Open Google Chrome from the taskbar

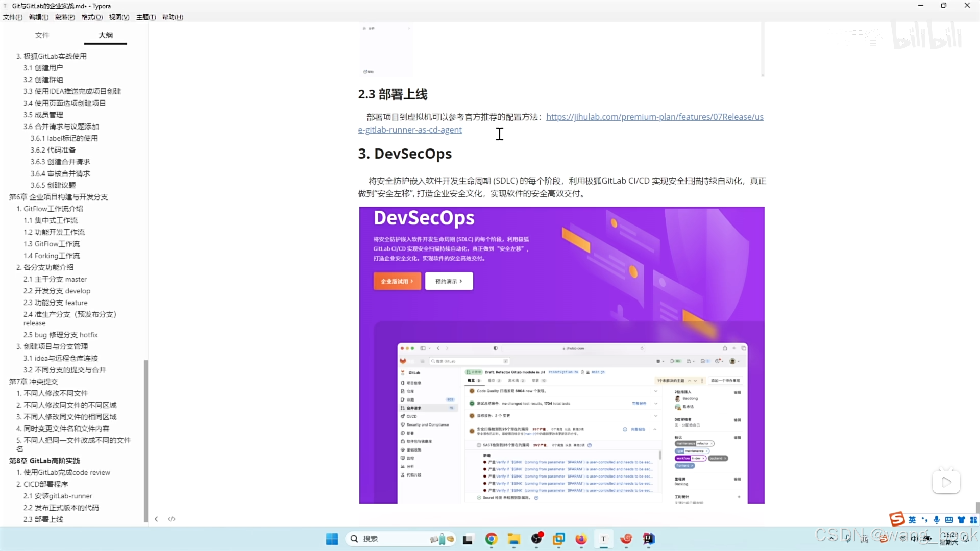point(491,539)
